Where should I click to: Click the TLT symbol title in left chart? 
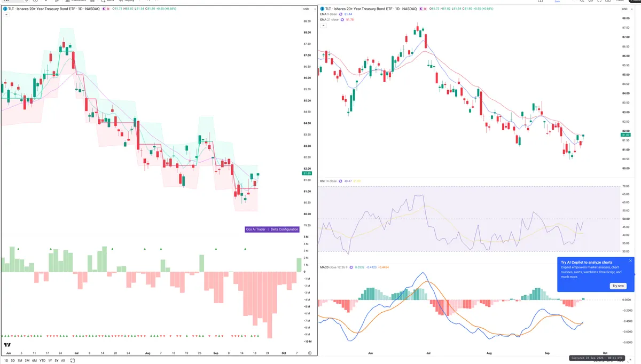pyautogui.click(x=53, y=9)
